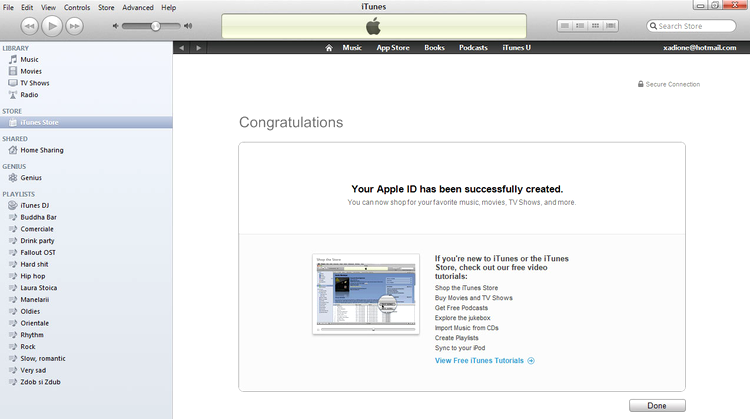Open the Help menu
The width and height of the screenshot is (750, 419).
[x=168, y=8]
